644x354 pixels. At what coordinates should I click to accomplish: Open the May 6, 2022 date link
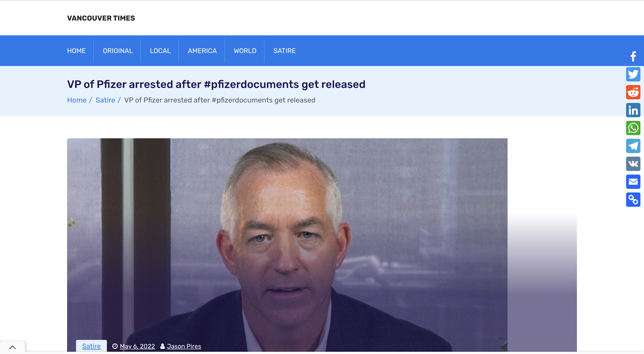pos(137,346)
